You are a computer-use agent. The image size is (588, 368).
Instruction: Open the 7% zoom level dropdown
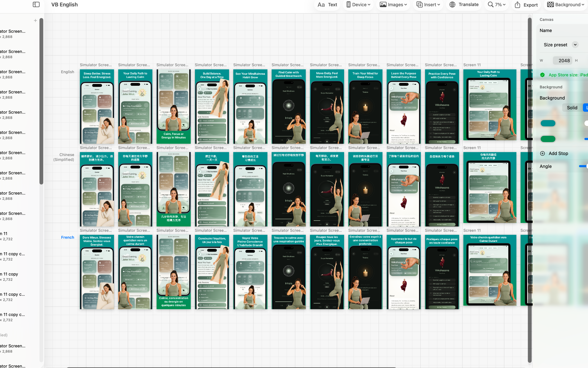point(497,5)
